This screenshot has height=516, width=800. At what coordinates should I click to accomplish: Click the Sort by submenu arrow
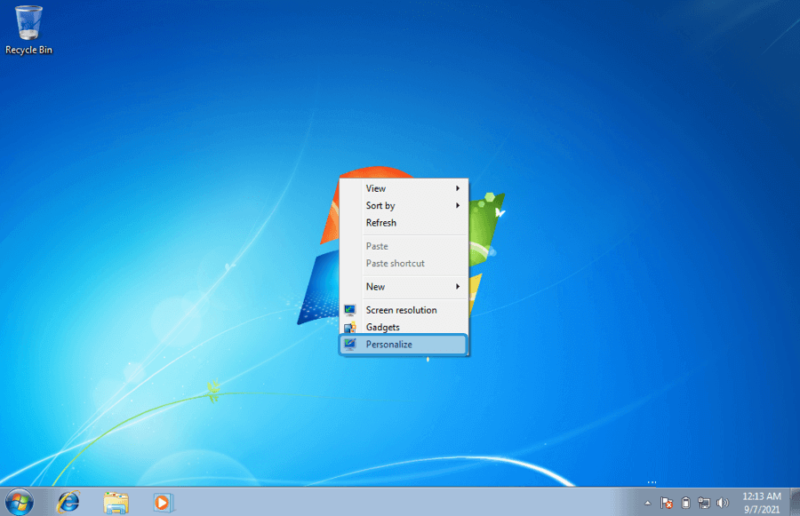[458, 206]
